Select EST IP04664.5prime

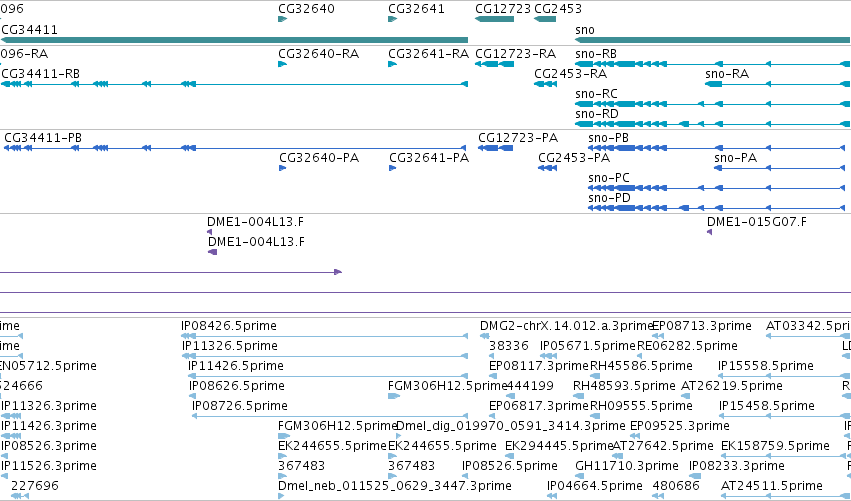pyautogui.click(x=595, y=486)
